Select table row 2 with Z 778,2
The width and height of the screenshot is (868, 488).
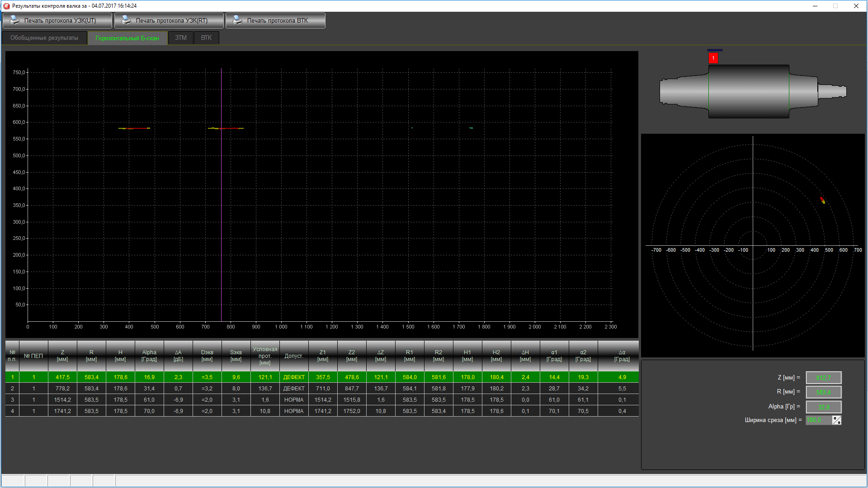tap(322, 389)
